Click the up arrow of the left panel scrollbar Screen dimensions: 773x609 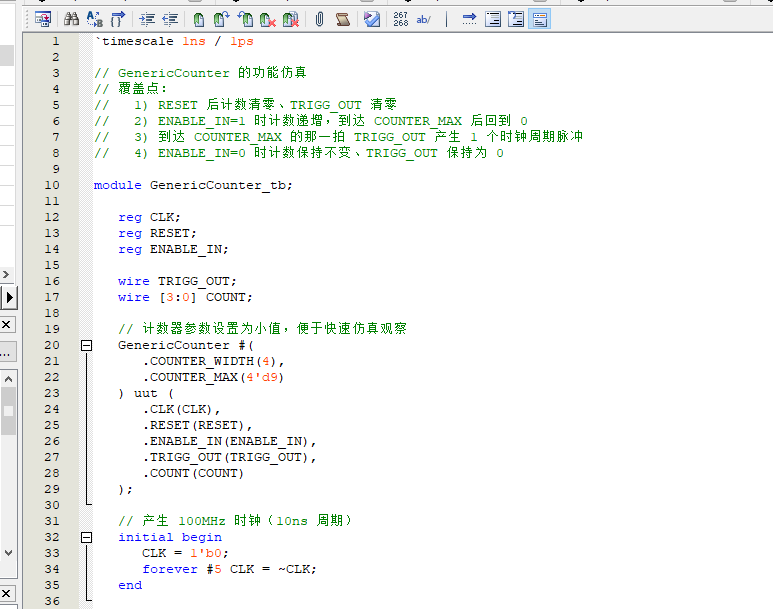[8, 379]
